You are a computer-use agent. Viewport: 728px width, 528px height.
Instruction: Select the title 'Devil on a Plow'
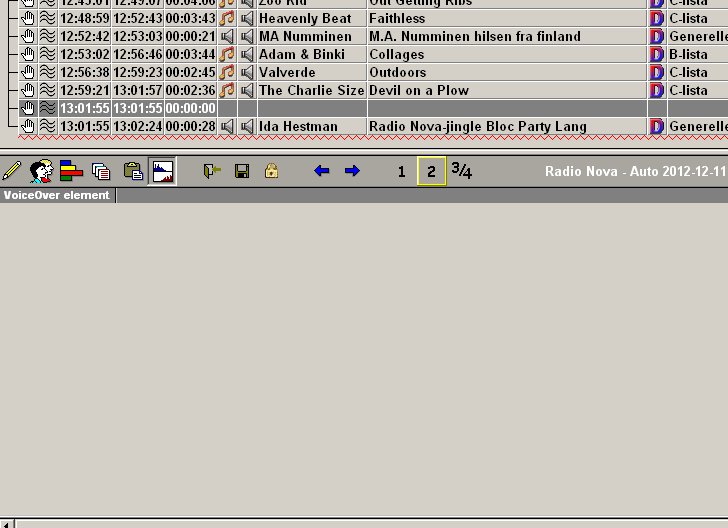coord(419,90)
